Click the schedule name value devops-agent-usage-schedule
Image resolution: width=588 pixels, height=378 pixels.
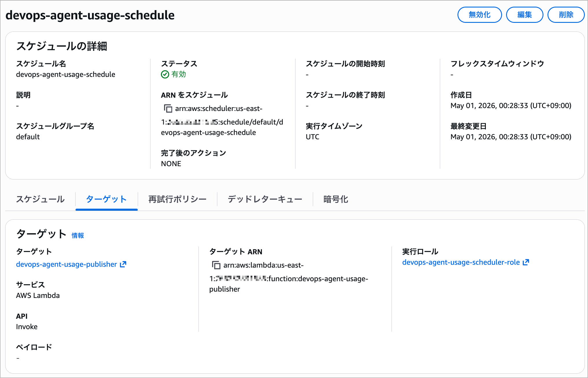(66, 74)
